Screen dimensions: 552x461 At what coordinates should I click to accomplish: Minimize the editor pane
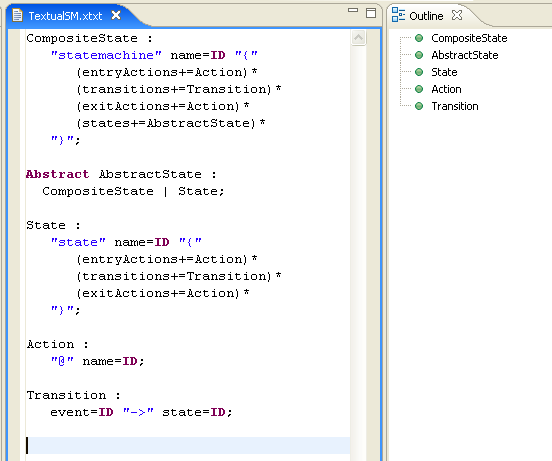click(353, 10)
